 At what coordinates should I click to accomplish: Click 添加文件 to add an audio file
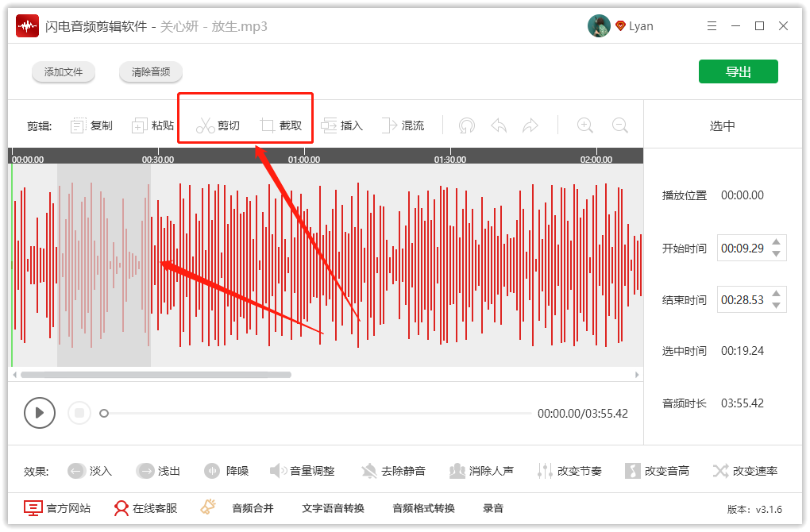[64, 71]
